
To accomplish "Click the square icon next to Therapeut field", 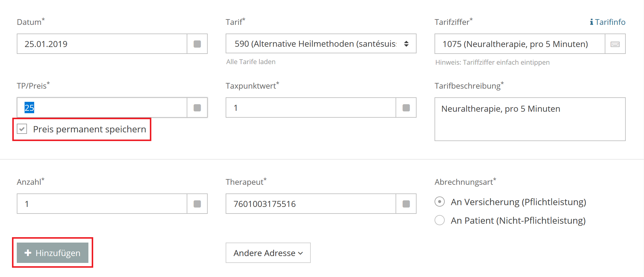I will [406, 204].
